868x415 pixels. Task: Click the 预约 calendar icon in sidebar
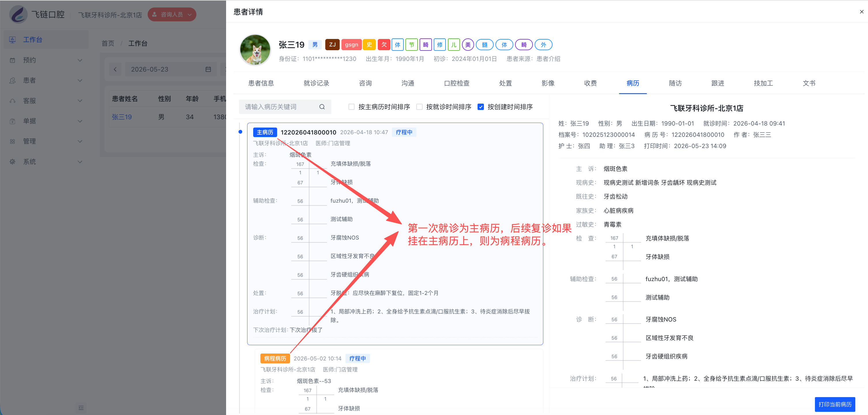[x=12, y=60]
